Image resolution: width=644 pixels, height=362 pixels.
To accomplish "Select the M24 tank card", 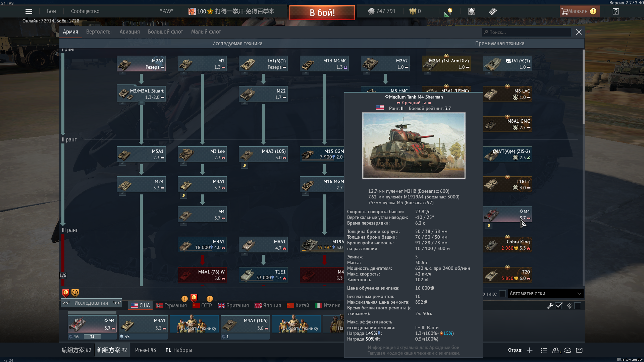I will point(141,184).
